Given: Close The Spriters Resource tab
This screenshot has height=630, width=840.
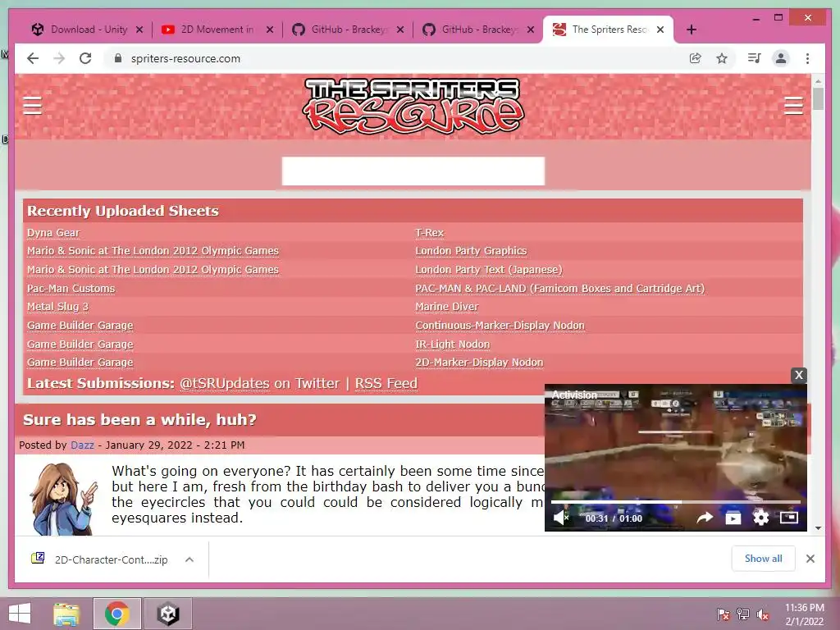Looking at the screenshot, I should [x=660, y=30].
